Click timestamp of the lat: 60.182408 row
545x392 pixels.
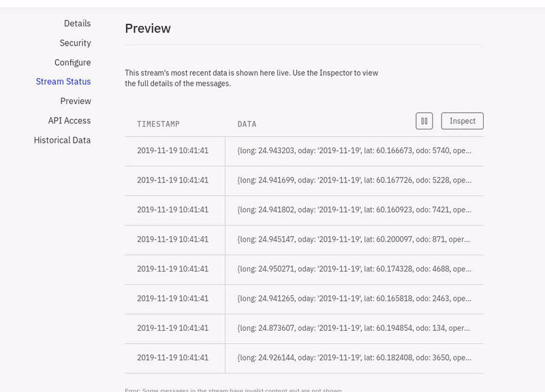click(173, 357)
